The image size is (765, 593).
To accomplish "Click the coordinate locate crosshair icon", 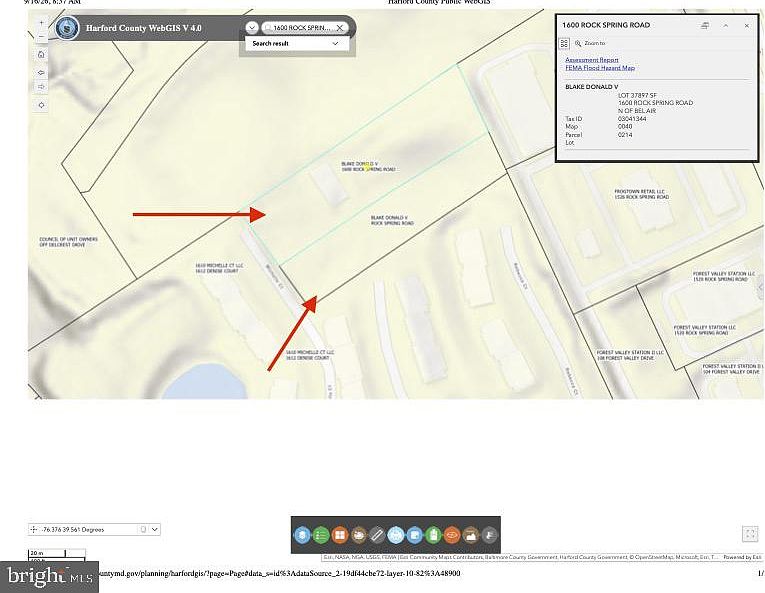I will click(34, 529).
